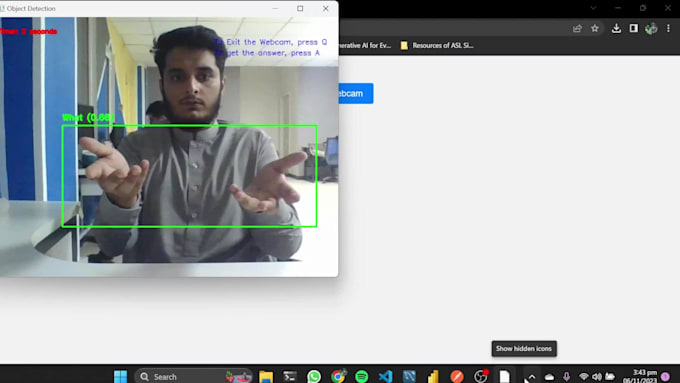Open Power BI icon in taskbar

click(x=433, y=376)
